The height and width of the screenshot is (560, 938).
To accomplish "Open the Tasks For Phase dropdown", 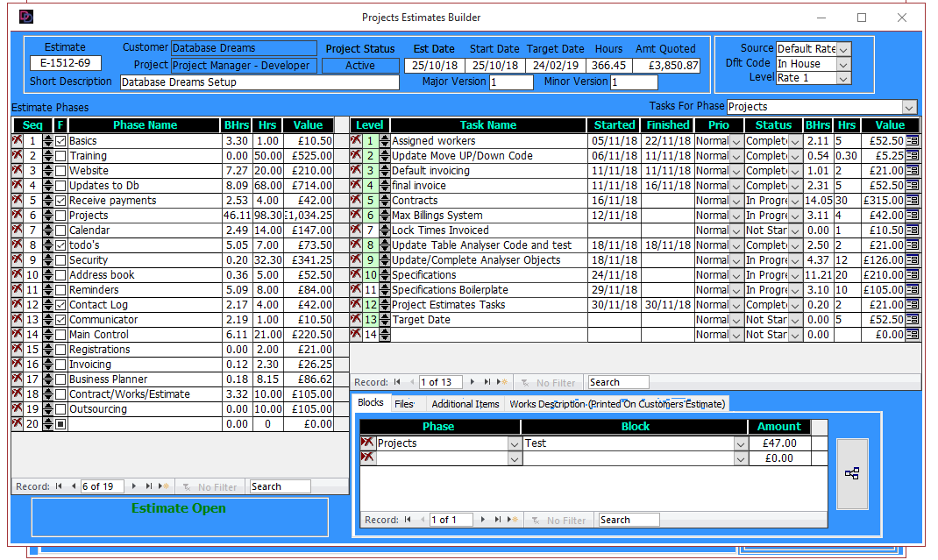I will tap(909, 107).
